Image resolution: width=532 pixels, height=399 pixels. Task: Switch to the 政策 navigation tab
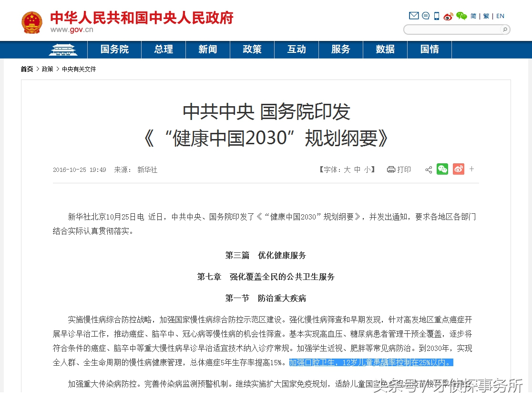click(x=252, y=50)
